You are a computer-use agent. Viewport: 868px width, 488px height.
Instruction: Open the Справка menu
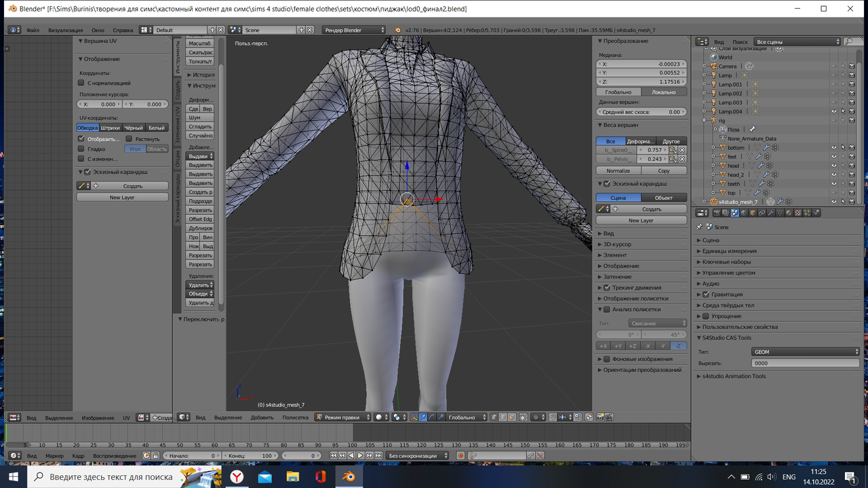pyautogui.click(x=123, y=30)
